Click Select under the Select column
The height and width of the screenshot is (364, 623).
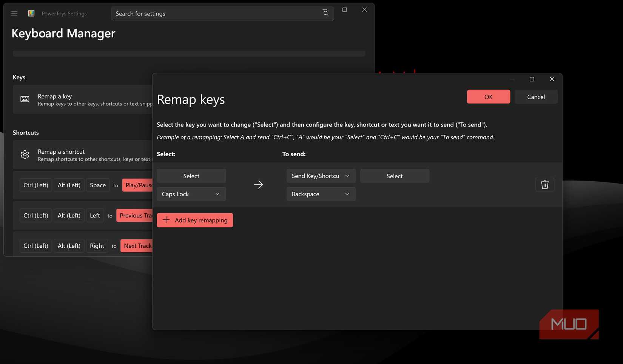click(191, 176)
